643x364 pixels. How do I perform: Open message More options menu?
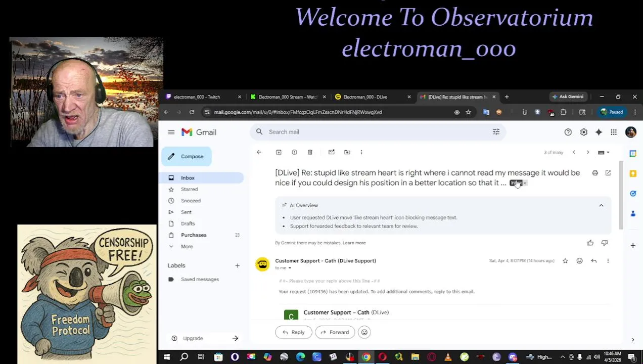[x=608, y=261]
